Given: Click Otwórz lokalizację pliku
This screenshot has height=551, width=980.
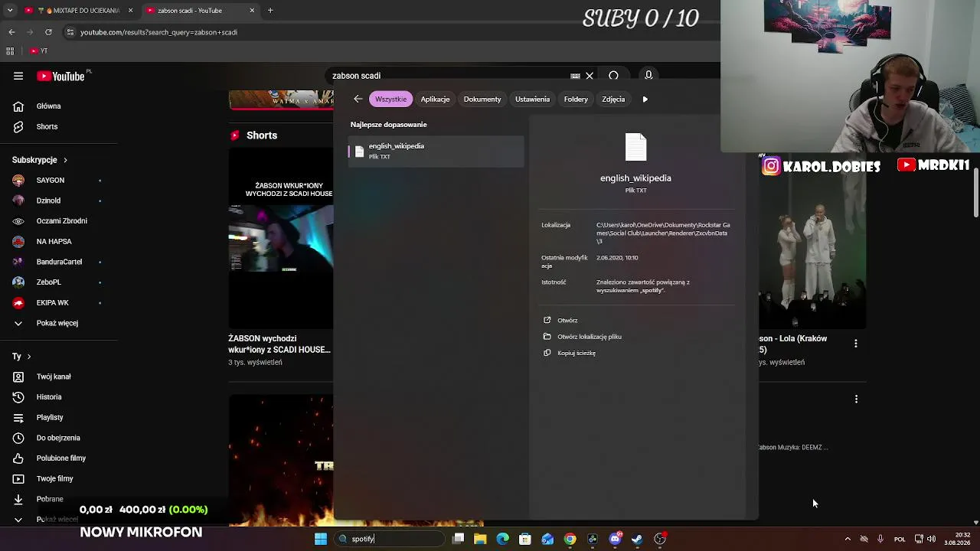Looking at the screenshot, I should click(589, 337).
